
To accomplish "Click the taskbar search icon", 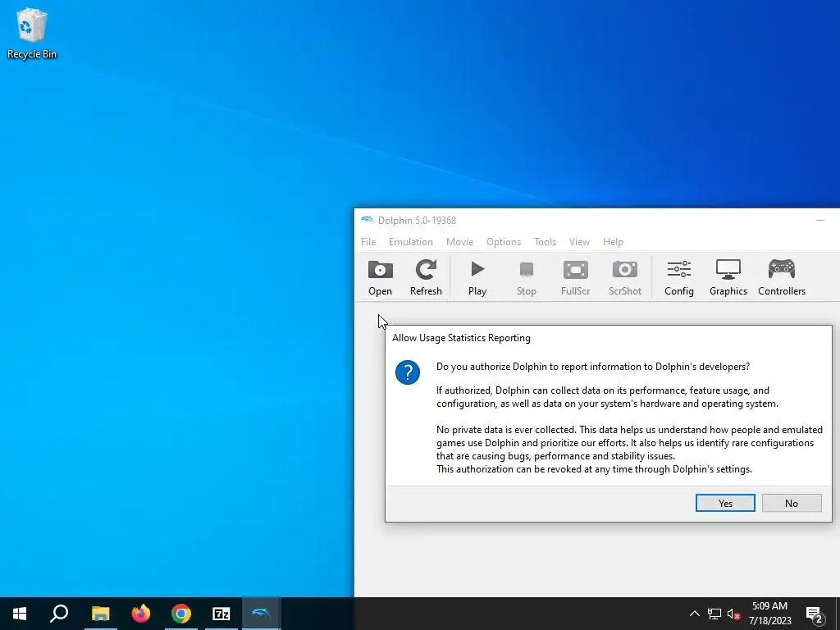I will pyautogui.click(x=59, y=614).
